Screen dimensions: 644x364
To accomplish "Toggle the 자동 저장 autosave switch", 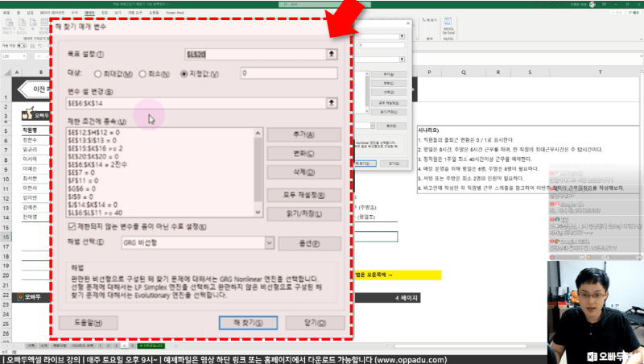I will 22,46.
